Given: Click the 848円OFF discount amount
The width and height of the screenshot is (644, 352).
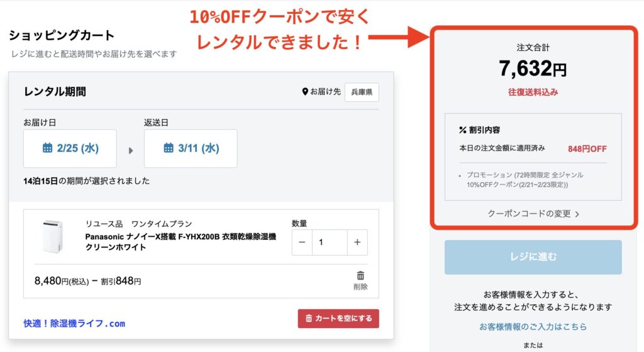Looking at the screenshot, I should coord(587,149).
